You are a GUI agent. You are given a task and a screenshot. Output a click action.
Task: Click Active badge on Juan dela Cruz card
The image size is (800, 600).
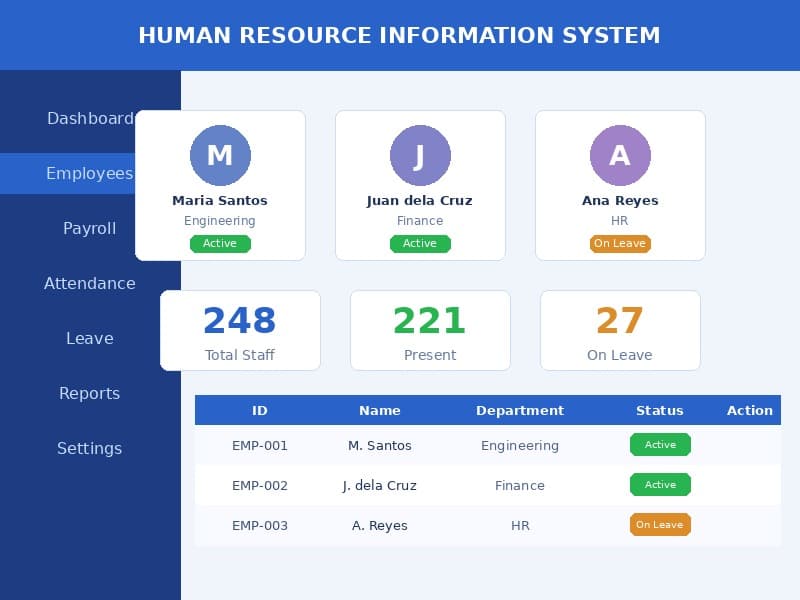click(420, 243)
